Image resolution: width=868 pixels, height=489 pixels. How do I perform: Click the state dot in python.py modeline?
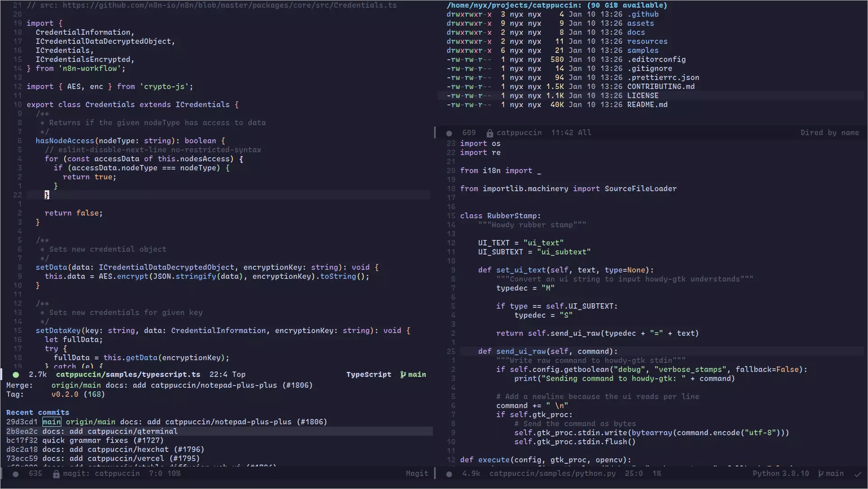[449, 474]
